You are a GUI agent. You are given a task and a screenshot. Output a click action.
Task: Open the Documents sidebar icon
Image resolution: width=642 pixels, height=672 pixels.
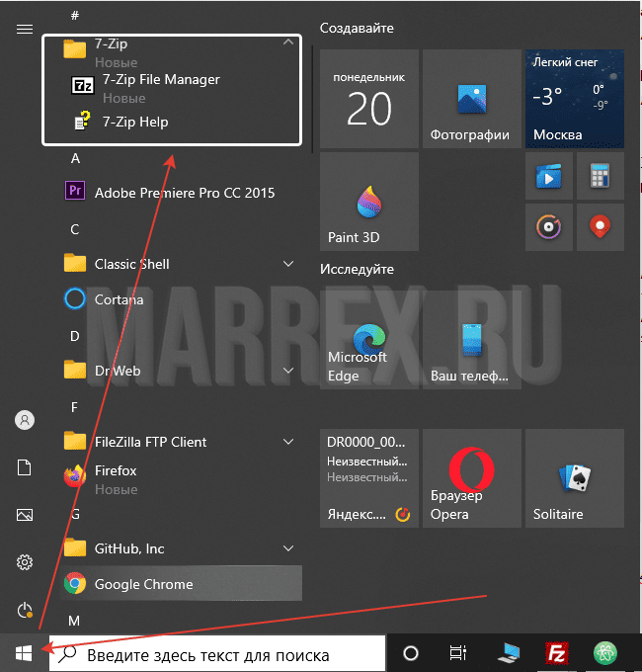(25, 467)
